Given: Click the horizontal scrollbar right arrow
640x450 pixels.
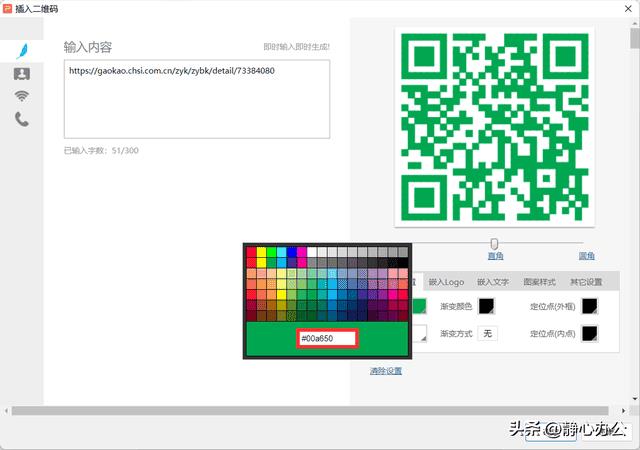Looking at the screenshot, I should (623, 410).
